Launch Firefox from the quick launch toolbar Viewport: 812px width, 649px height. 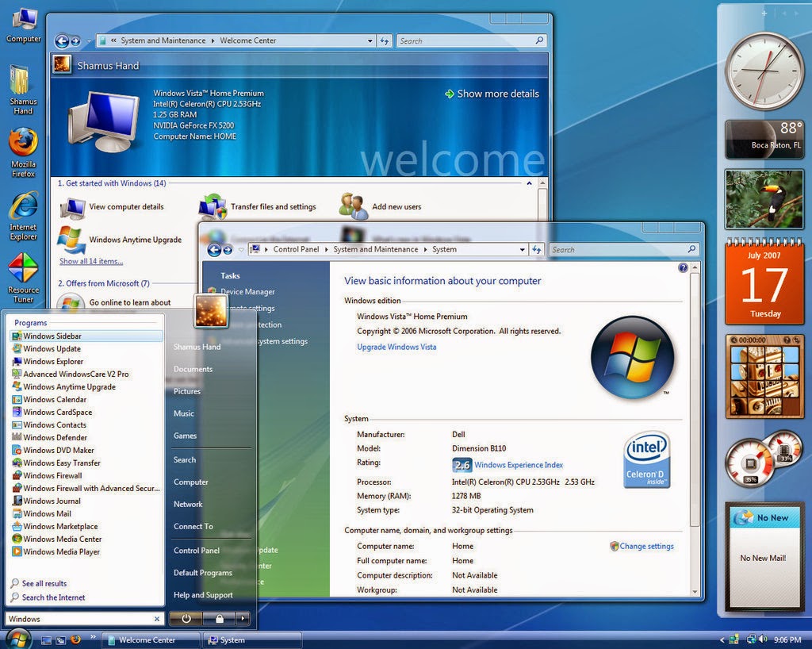pos(75,638)
